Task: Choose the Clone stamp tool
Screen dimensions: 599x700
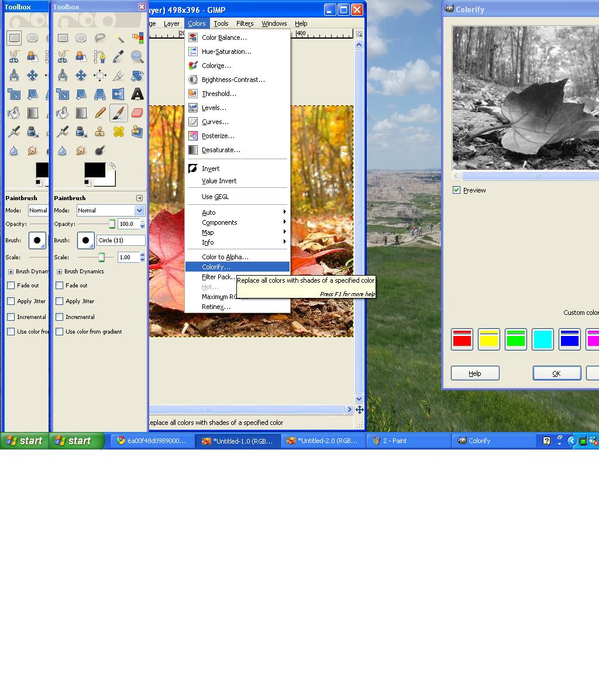Action: (99, 132)
